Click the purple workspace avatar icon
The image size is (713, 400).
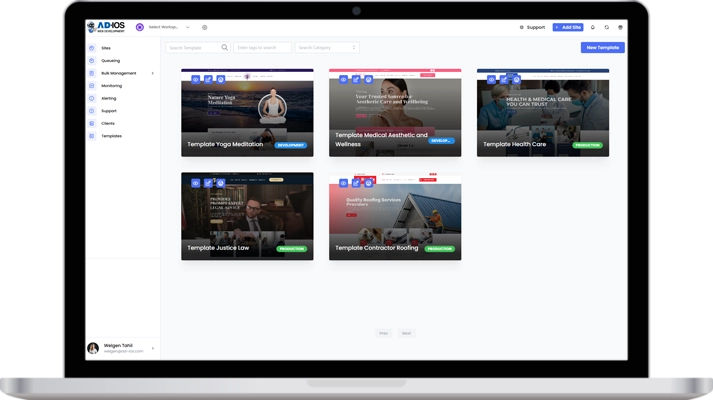point(140,27)
